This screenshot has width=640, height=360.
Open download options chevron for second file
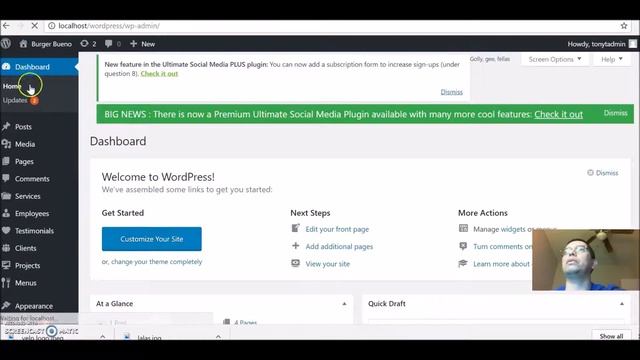click(218, 336)
